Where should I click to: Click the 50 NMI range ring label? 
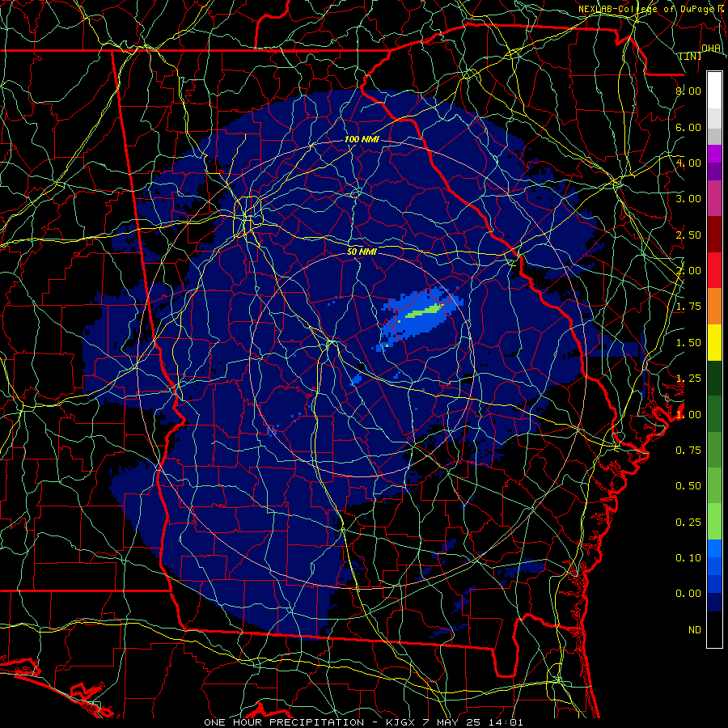click(362, 252)
